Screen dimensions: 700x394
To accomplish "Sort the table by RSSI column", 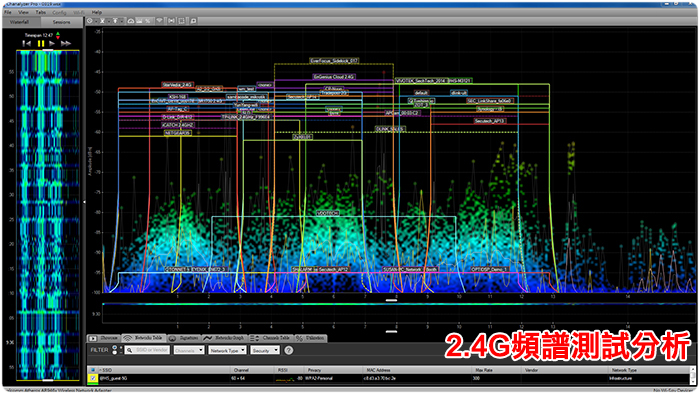I will click(283, 370).
